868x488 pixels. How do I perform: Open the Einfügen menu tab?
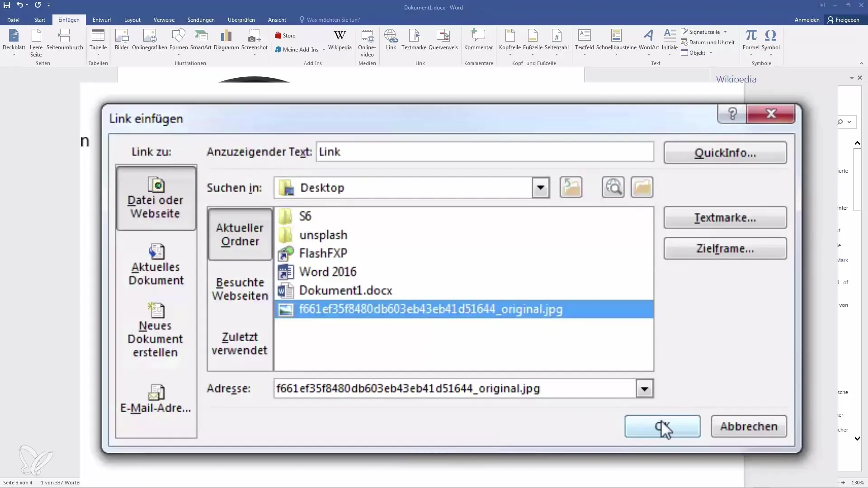68,20
